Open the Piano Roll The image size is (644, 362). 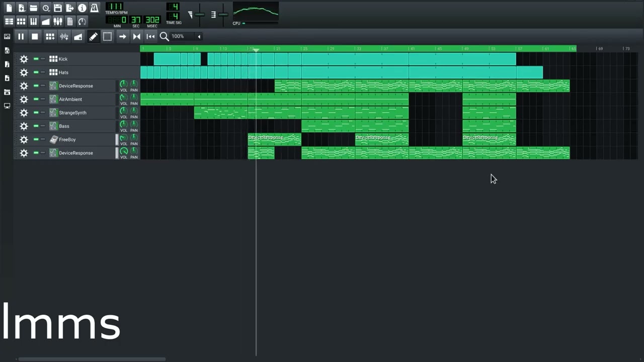(x=33, y=21)
